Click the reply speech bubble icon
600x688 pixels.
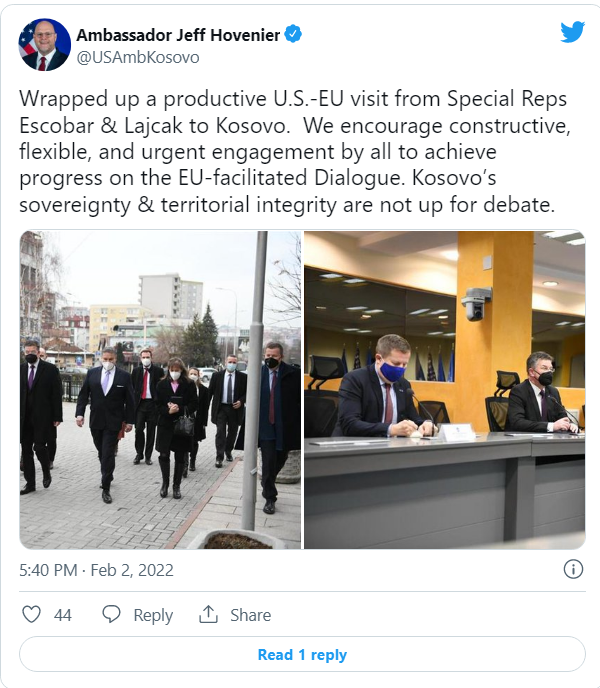(112, 615)
